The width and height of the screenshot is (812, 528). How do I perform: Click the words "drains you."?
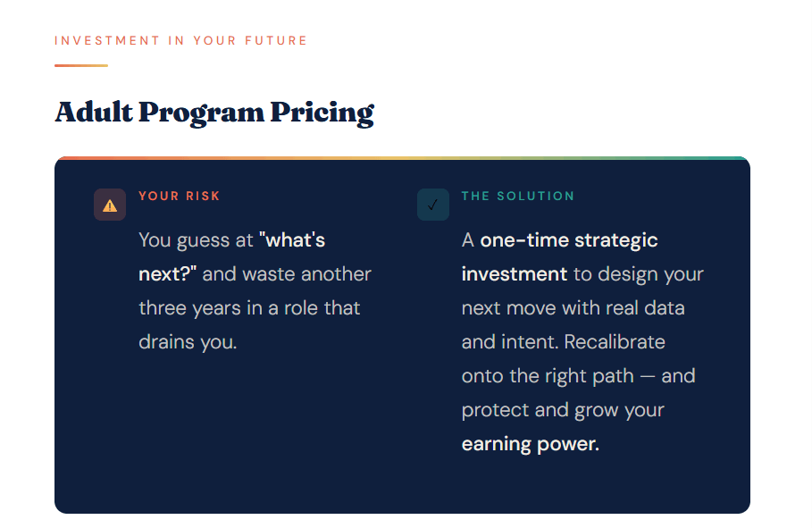(x=188, y=342)
